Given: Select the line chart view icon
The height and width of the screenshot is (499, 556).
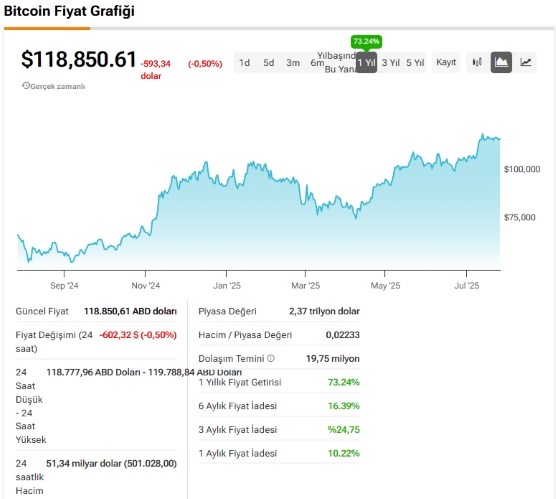Looking at the screenshot, I should pyautogui.click(x=526, y=62).
